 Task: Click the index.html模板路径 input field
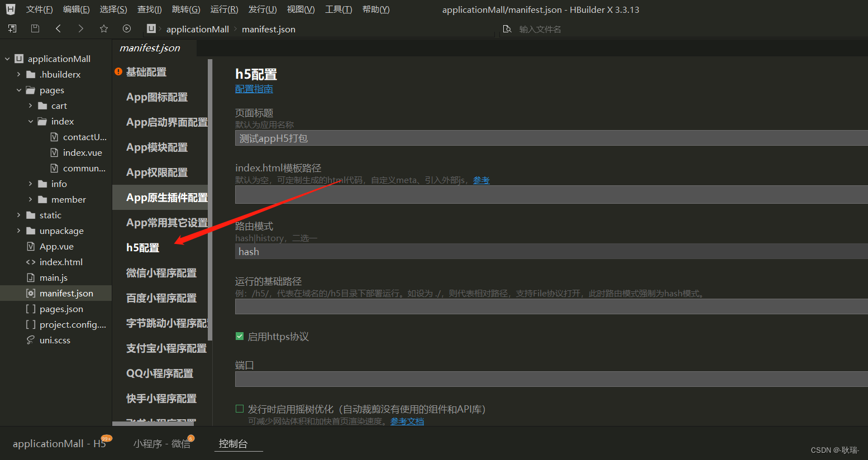(x=551, y=195)
